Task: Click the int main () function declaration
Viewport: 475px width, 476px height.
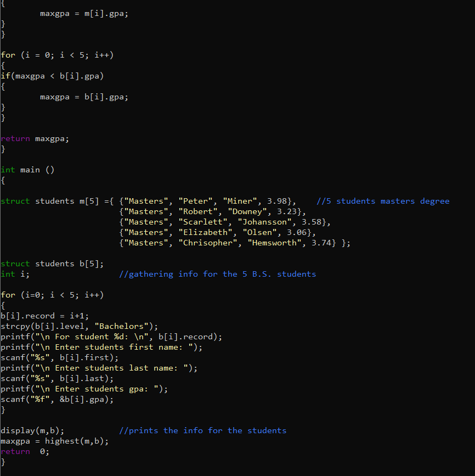Action: [x=29, y=170]
